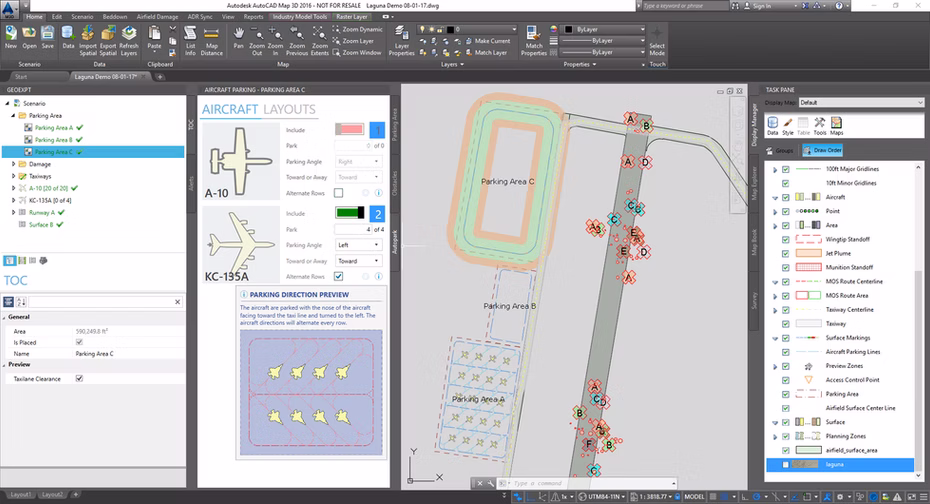This screenshot has height=504, width=930.
Task: Toggle visibility of the Parking Area layer
Action: [785, 394]
